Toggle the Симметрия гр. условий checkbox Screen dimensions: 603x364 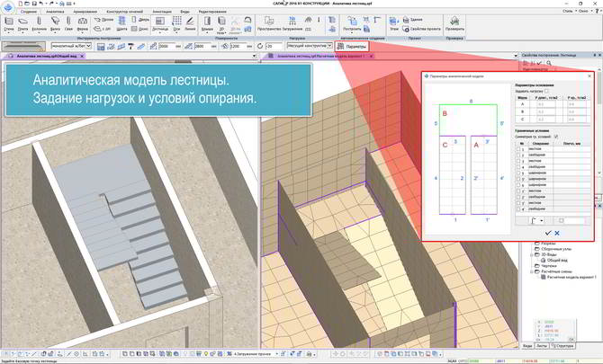pos(556,136)
